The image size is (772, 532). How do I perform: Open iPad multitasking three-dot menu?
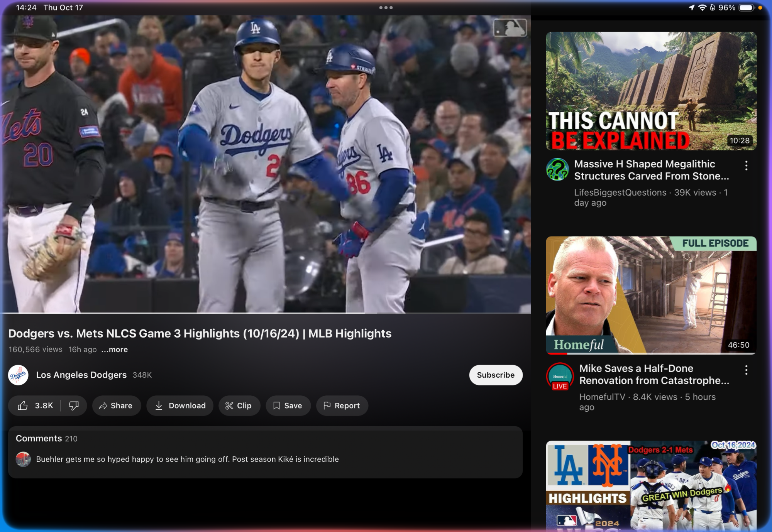coord(386,8)
